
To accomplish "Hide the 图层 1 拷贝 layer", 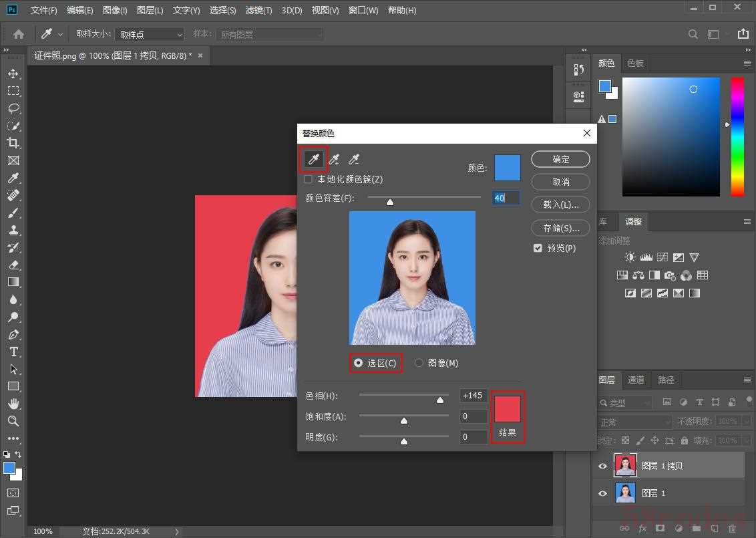I will click(x=602, y=466).
